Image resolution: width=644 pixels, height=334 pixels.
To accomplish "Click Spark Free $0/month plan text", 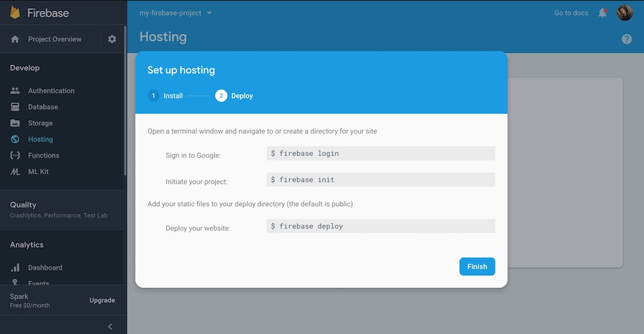I will point(30,301).
